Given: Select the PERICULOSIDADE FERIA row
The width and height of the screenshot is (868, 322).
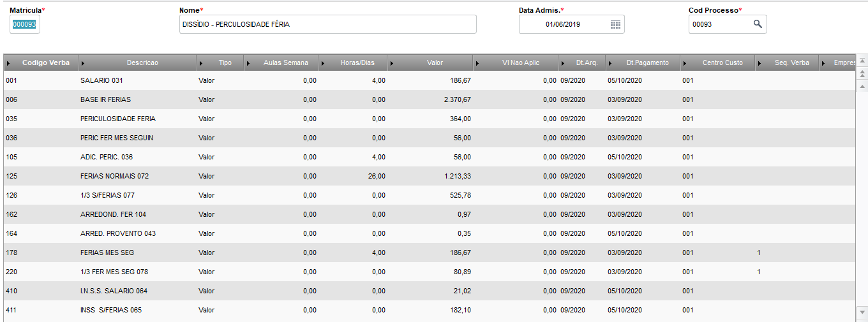Looking at the screenshot, I should pyautogui.click(x=429, y=119).
